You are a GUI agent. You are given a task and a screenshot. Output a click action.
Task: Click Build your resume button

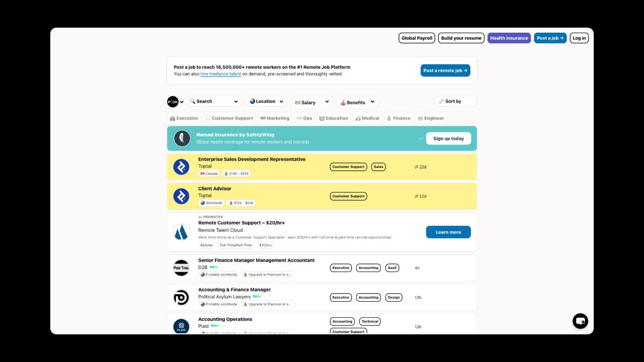point(461,38)
